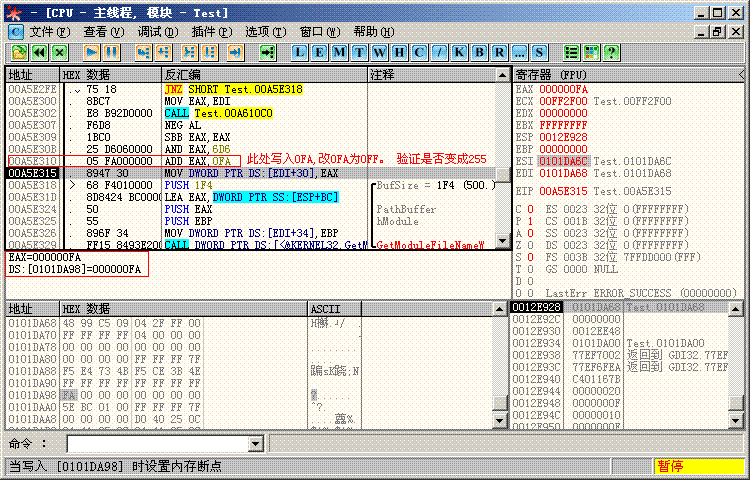Select the CALL Test.00A610C0 instruction
This screenshot has height=480, width=750.
click(x=219, y=113)
